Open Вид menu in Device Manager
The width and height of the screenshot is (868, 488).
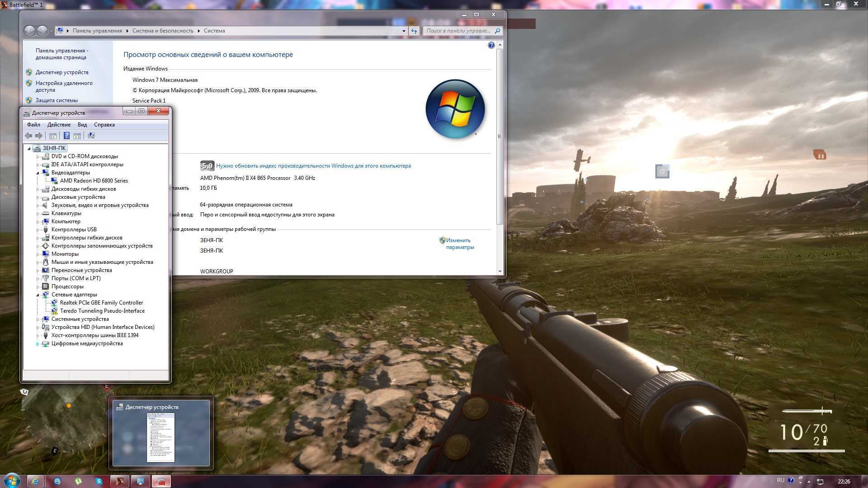click(x=82, y=125)
